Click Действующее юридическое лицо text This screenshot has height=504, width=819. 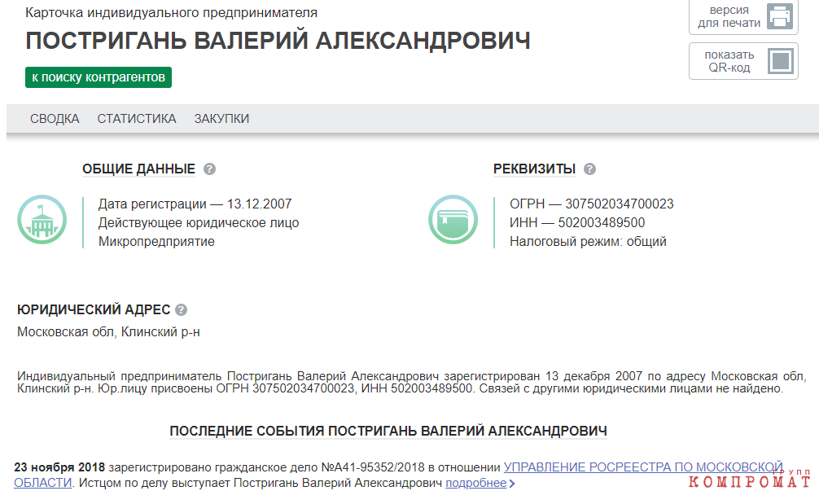tap(199, 222)
